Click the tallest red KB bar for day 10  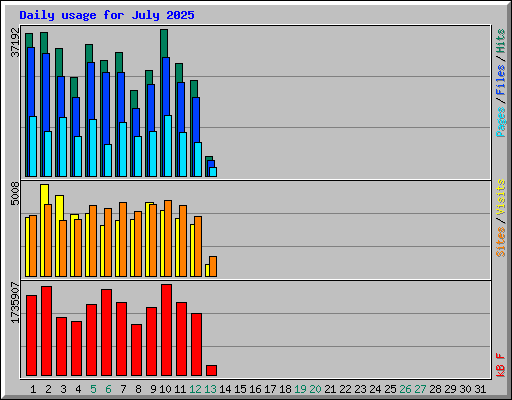166,330
